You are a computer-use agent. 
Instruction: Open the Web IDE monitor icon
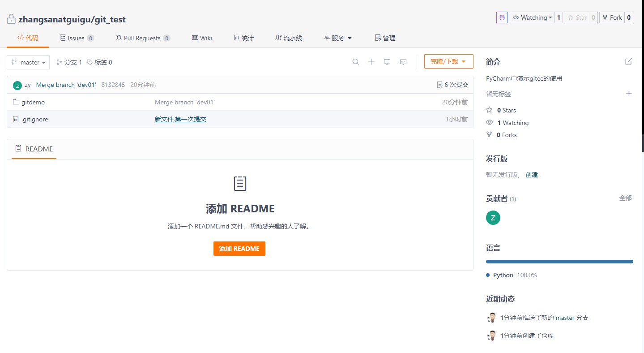point(387,62)
